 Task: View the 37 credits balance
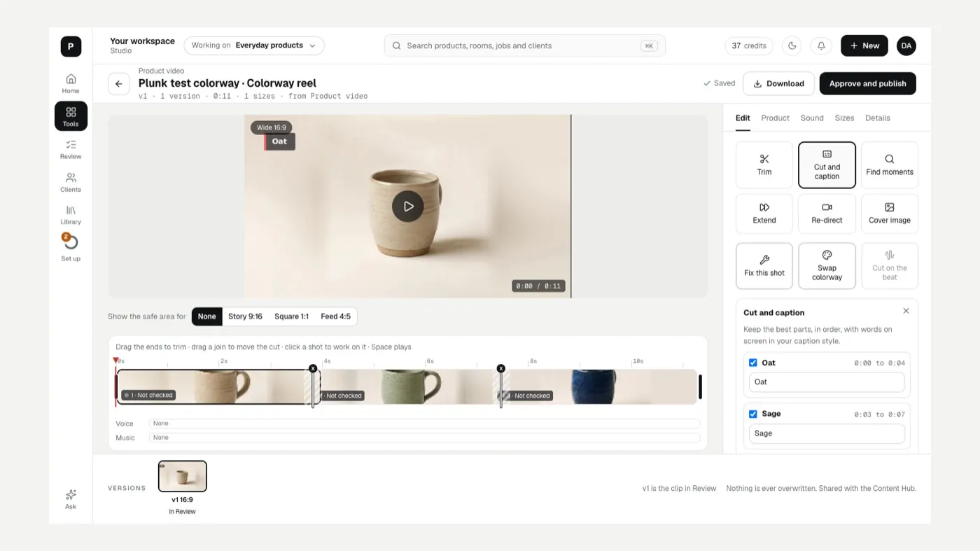coord(749,46)
